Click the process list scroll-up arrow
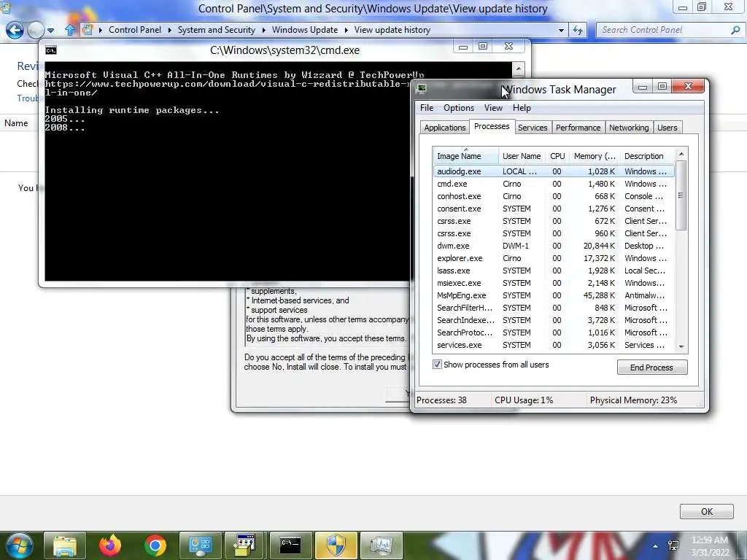Image resolution: width=747 pixels, height=560 pixels. (x=681, y=155)
